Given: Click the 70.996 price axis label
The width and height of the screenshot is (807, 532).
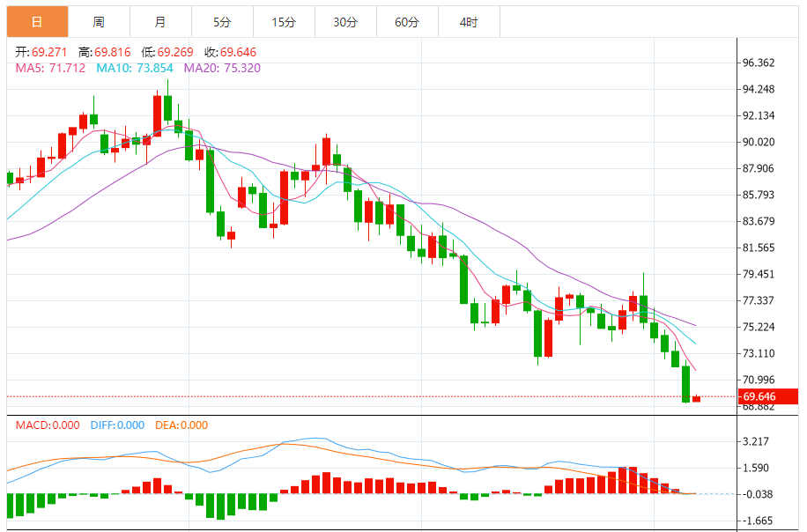Looking at the screenshot, I should 759,380.
